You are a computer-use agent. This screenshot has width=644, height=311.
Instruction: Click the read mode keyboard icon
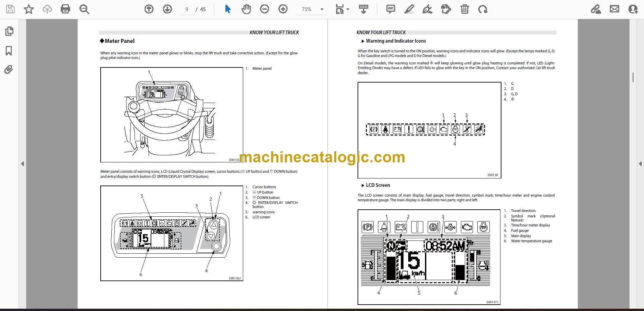coord(364,9)
